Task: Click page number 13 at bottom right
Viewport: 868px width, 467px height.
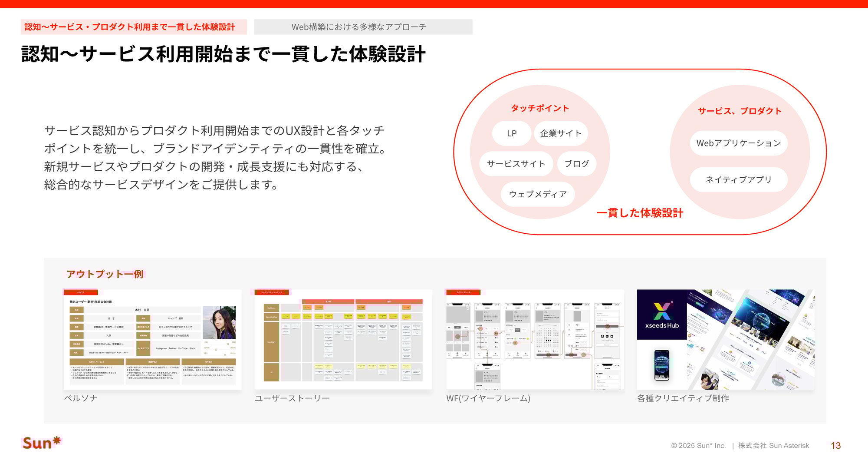Action: [835, 445]
